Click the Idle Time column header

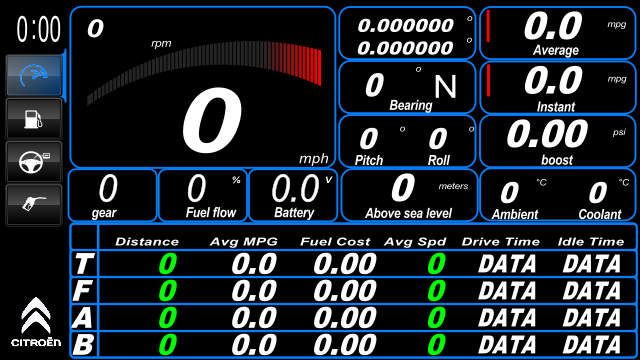click(591, 242)
